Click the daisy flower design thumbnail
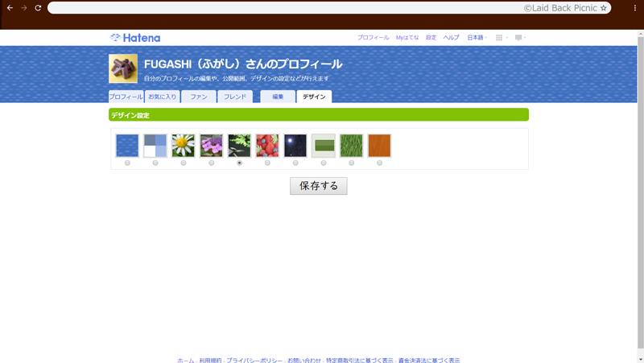This screenshot has height=363, width=644. click(x=184, y=146)
